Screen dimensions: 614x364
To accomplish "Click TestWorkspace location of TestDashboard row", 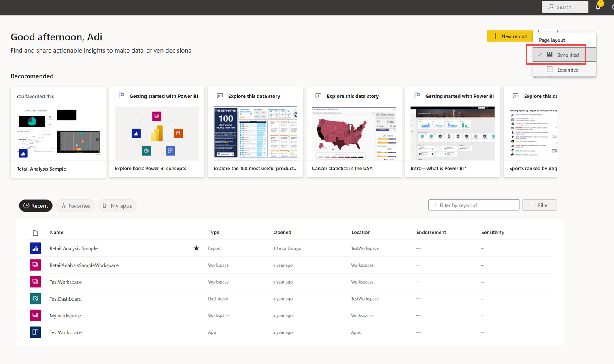I will click(365, 298).
